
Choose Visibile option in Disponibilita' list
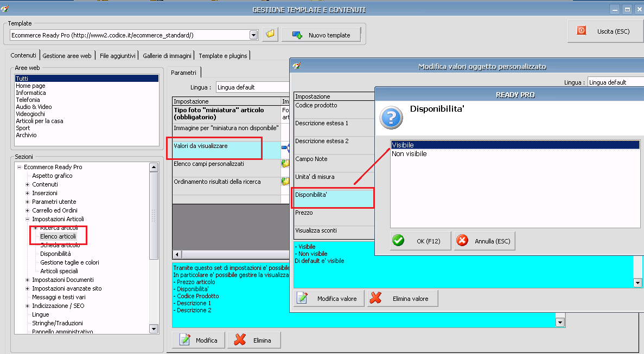(515, 145)
